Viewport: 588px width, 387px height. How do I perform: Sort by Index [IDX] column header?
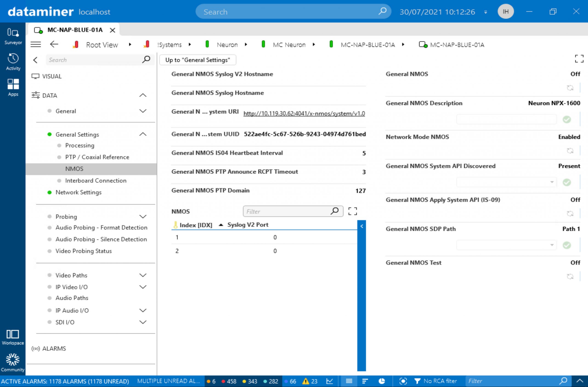tap(196, 225)
